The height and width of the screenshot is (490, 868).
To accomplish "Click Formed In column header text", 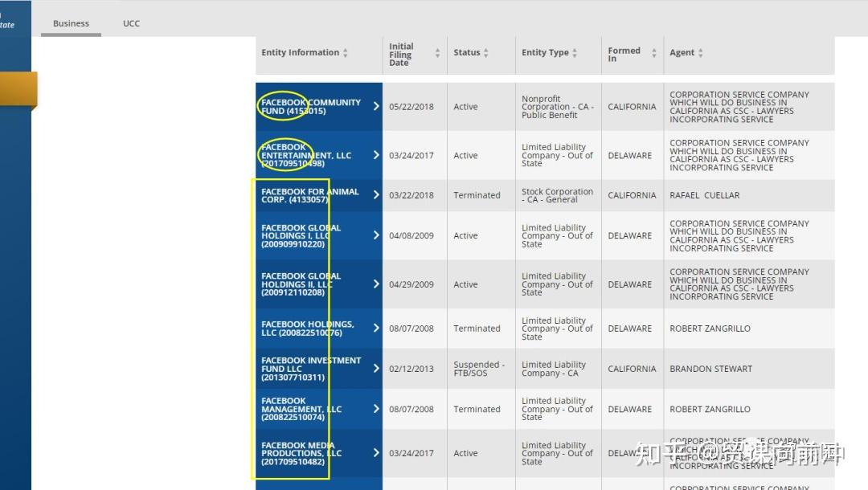I will pos(624,54).
